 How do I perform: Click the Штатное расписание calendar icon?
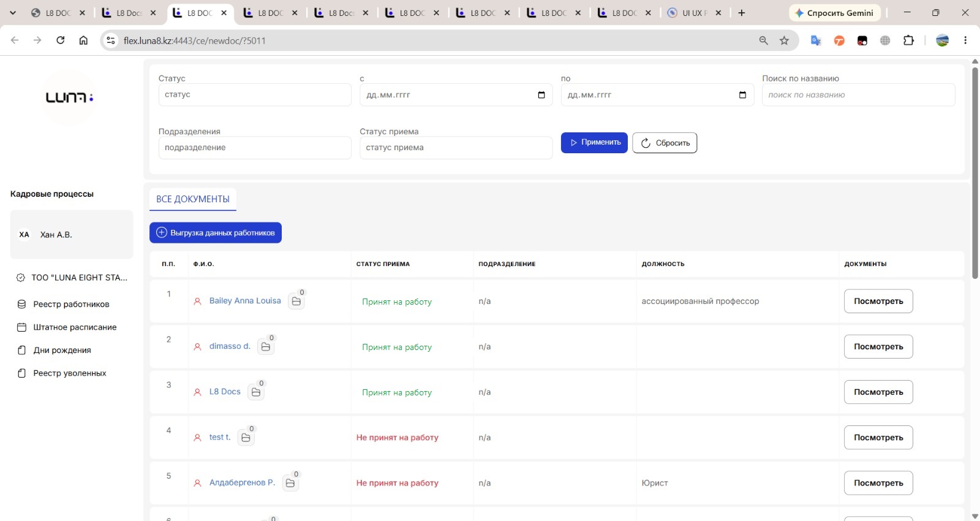(x=21, y=327)
